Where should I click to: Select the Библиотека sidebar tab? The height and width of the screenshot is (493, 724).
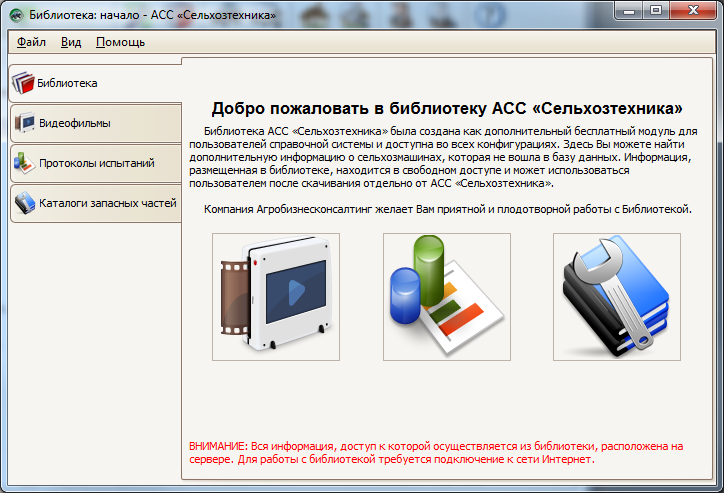tap(96, 83)
